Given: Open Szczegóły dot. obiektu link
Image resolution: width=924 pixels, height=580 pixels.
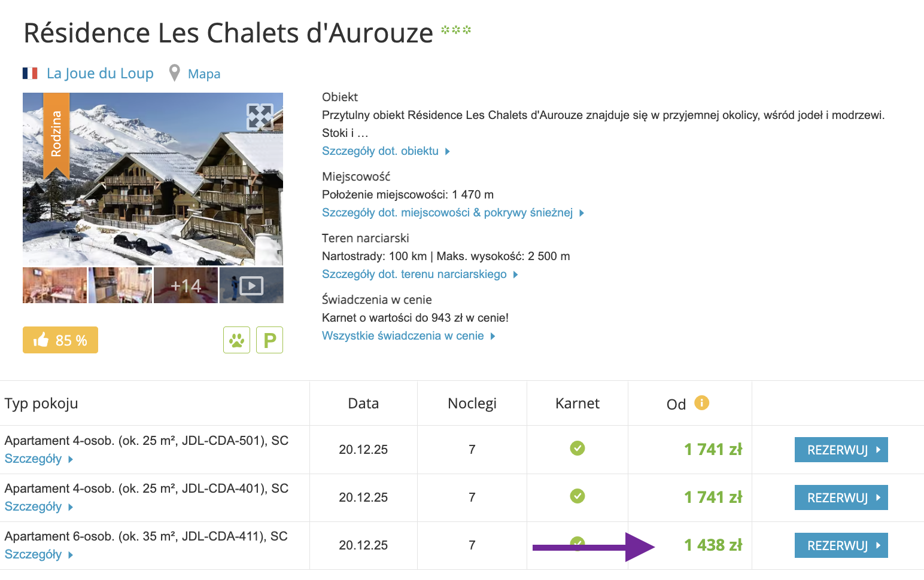Looking at the screenshot, I should tap(381, 151).
